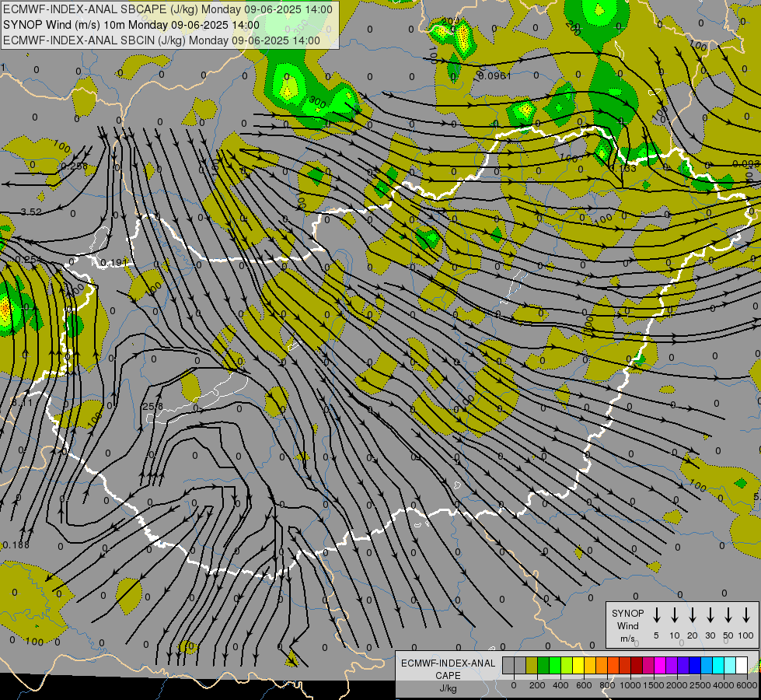Click the 30 m/s wind arrow in legend
This screenshot has height=700, width=761.
[710, 615]
